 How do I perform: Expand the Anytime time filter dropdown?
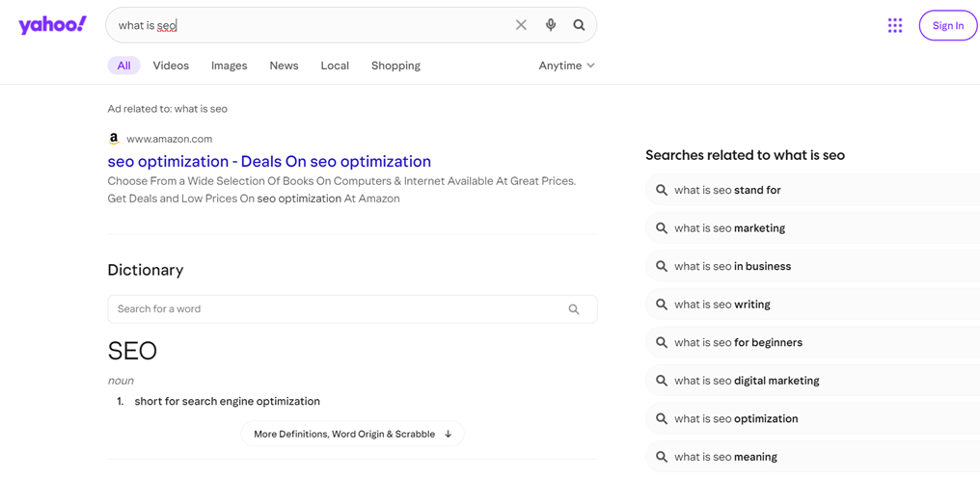coord(566,66)
